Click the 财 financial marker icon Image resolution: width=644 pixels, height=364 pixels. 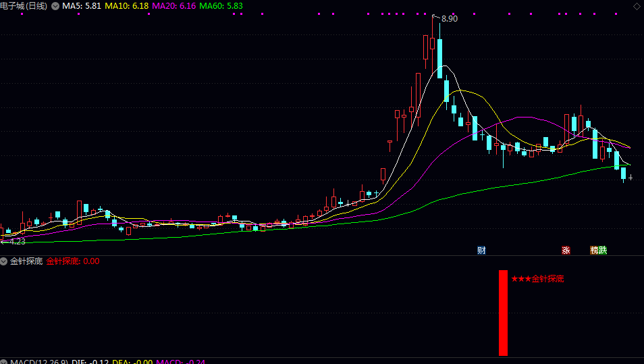[x=481, y=250]
